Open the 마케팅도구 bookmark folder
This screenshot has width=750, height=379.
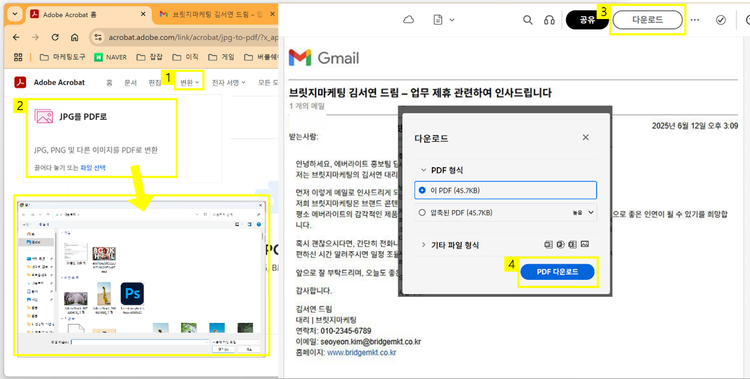(x=62, y=57)
